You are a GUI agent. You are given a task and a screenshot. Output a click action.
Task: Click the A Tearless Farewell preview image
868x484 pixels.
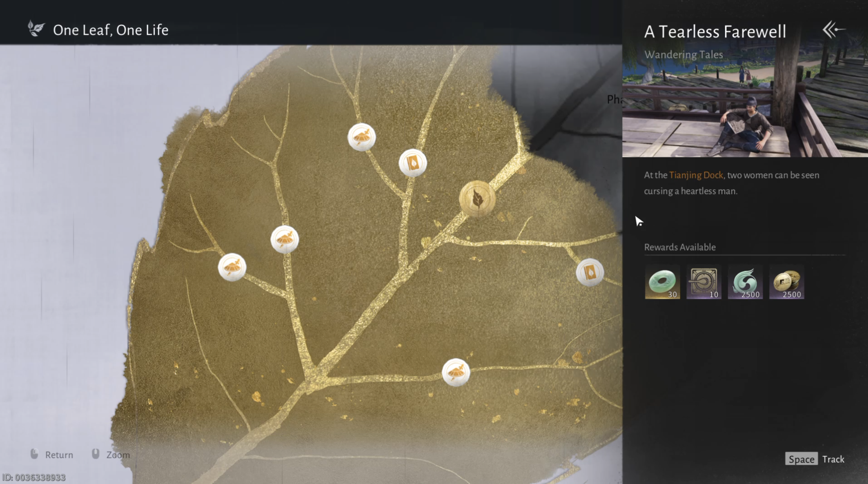[x=745, y=99]
